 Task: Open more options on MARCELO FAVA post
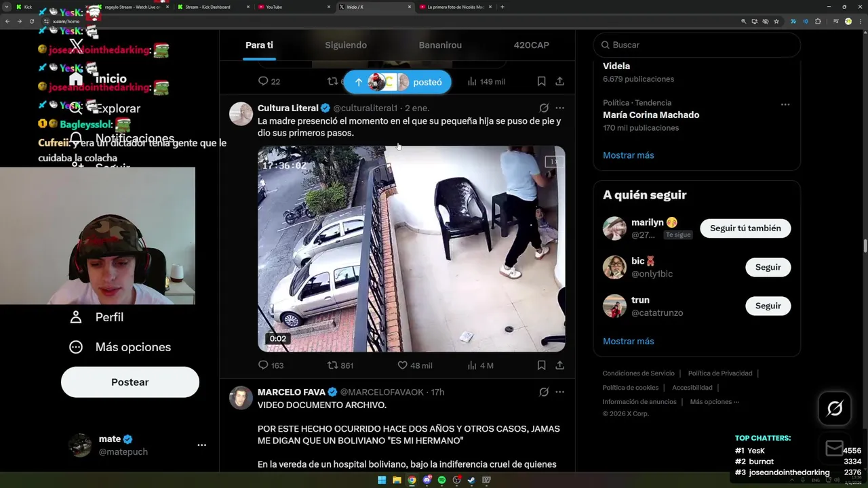pos(559,392)
